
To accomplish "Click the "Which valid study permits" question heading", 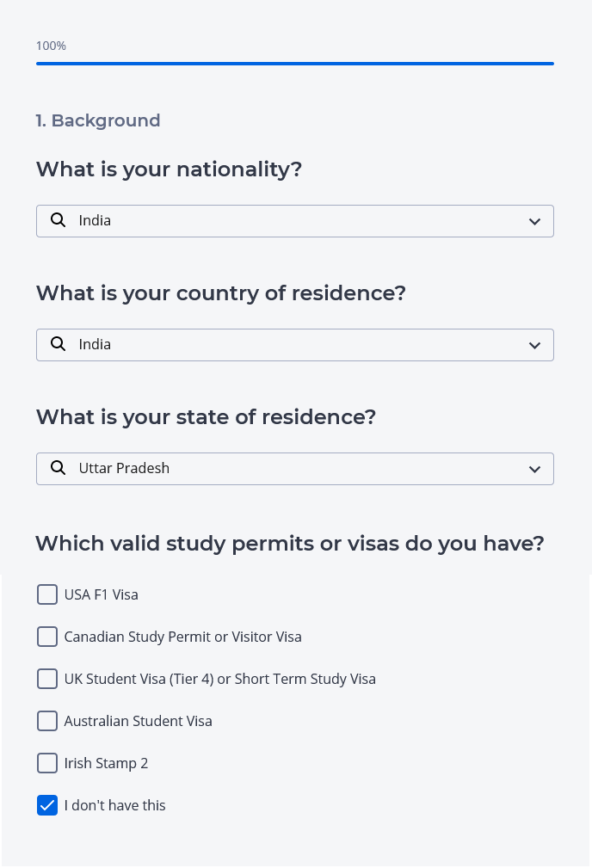I will point(290,544).
